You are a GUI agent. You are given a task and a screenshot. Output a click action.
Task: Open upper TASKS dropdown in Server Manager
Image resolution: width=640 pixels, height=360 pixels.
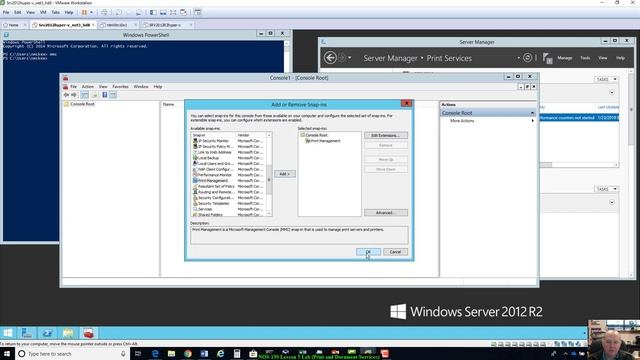click(607, 79)
